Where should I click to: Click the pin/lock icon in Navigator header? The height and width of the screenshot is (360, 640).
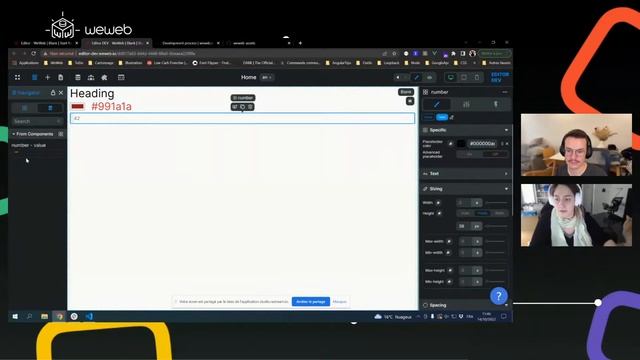coord(53,93)
